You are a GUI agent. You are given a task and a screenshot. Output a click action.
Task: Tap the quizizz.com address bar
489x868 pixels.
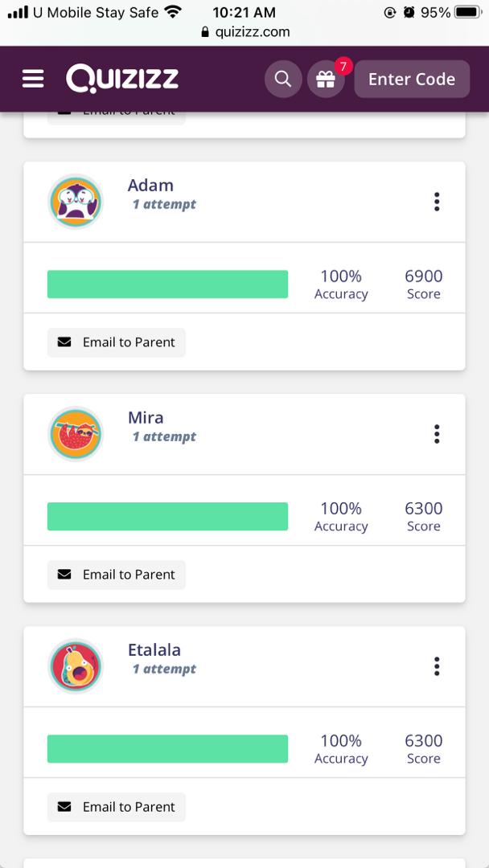click(244, 32)
